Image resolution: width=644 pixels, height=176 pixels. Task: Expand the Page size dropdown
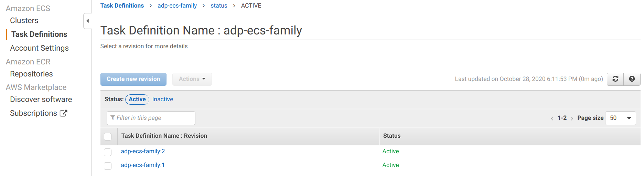pos(620,118)
